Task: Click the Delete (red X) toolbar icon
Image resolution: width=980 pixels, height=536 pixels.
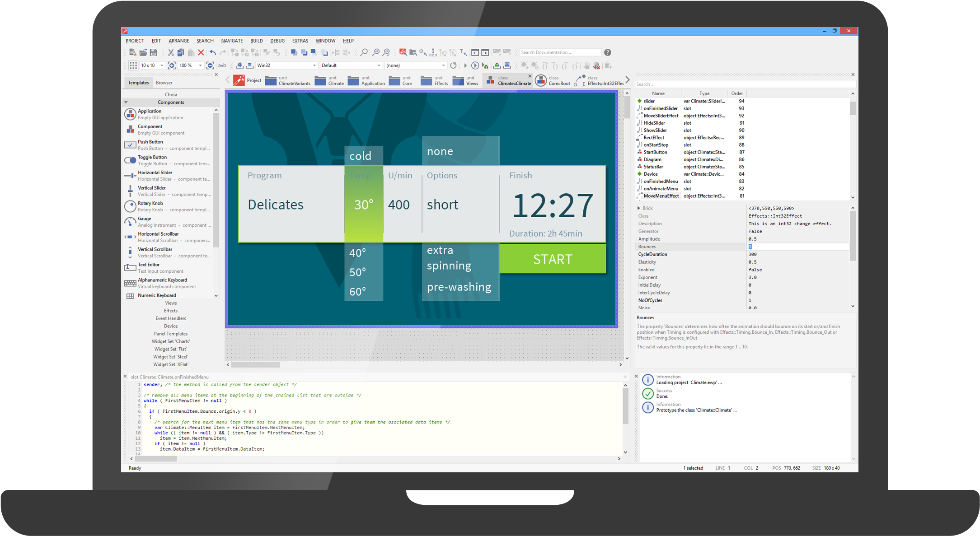Action: coord(201,52)
